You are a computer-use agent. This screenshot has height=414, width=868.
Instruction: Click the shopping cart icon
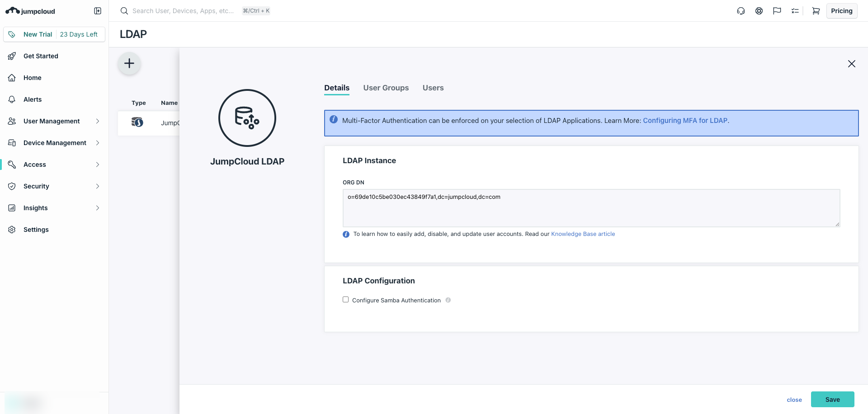[x=816, y=10]
